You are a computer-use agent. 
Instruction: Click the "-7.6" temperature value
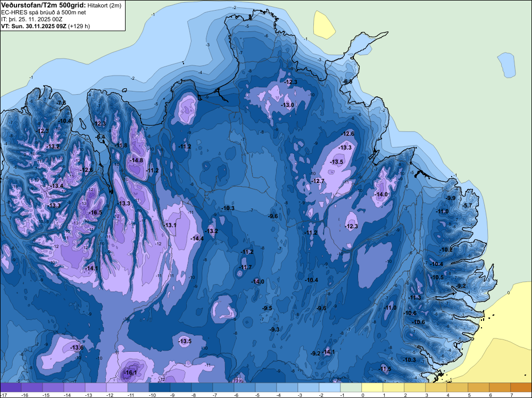coord(62,103)
